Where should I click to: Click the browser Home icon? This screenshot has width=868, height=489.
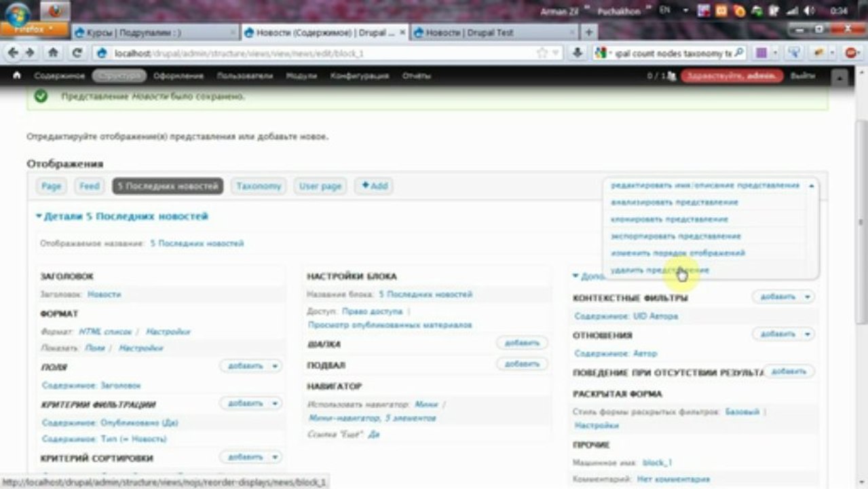pos(53,52)
